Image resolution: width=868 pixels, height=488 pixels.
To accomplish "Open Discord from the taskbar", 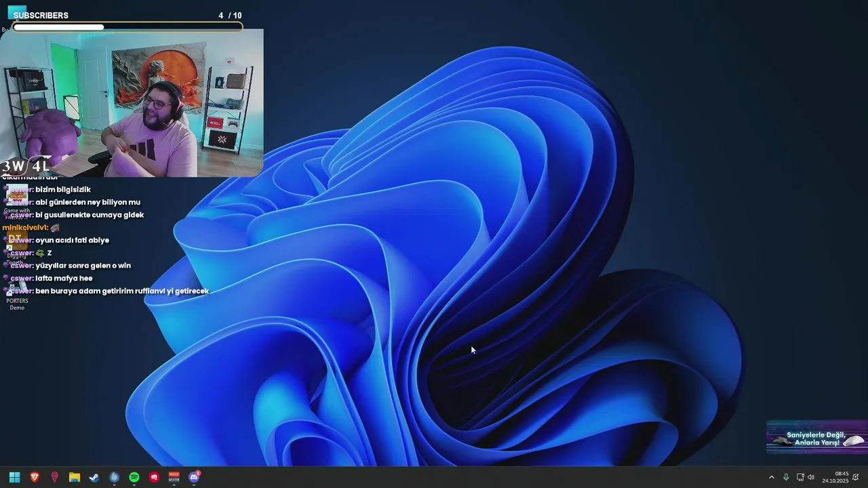I will coord(194,477).
